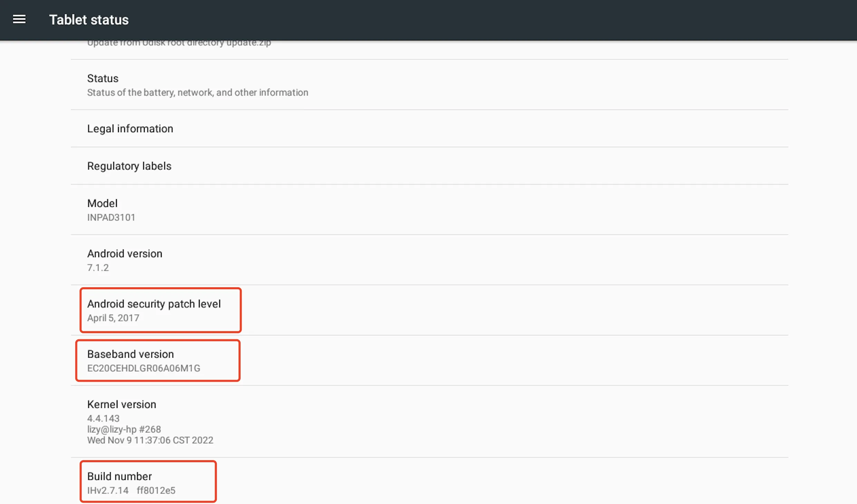Click the model value INPAD3101
Viewport: 857px width, 504px height.
pos(111,217)
